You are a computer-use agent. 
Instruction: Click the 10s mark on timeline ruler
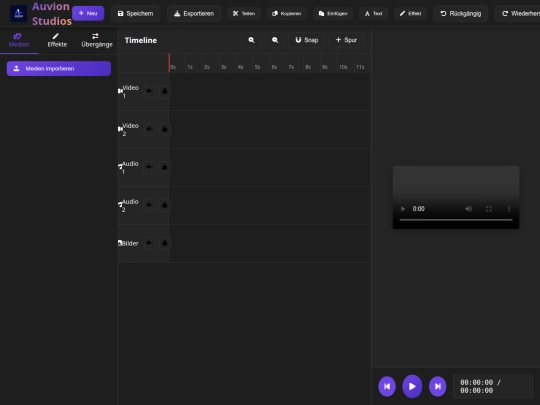(343, 67)
